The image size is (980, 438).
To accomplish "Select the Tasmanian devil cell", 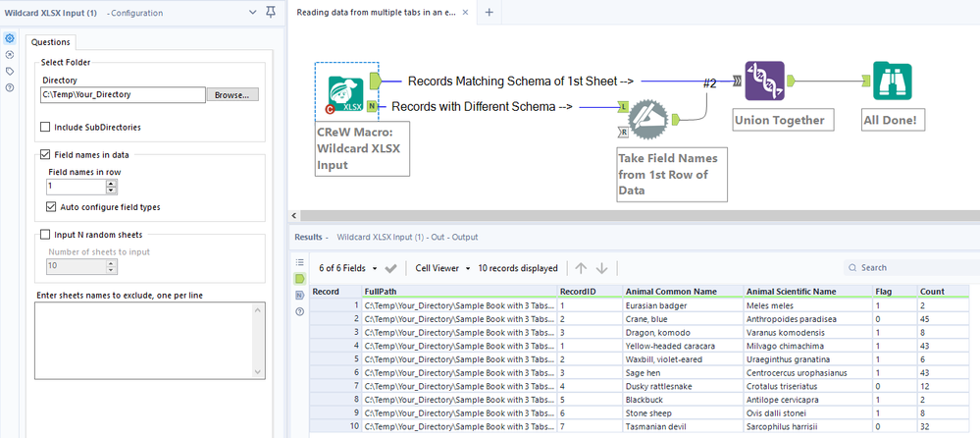I will pos(683,427).
